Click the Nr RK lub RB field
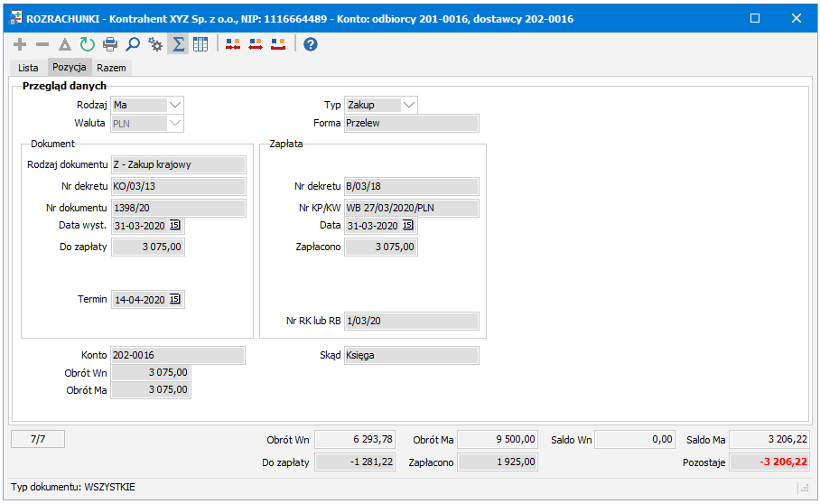This screenshot has height=504, width=820. point(412,321)
